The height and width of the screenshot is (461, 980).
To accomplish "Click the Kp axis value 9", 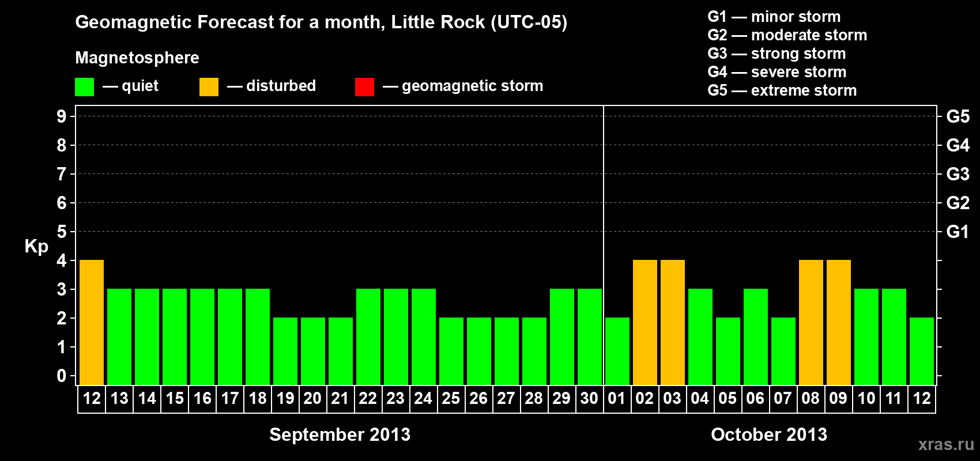I will coord(62,116).
